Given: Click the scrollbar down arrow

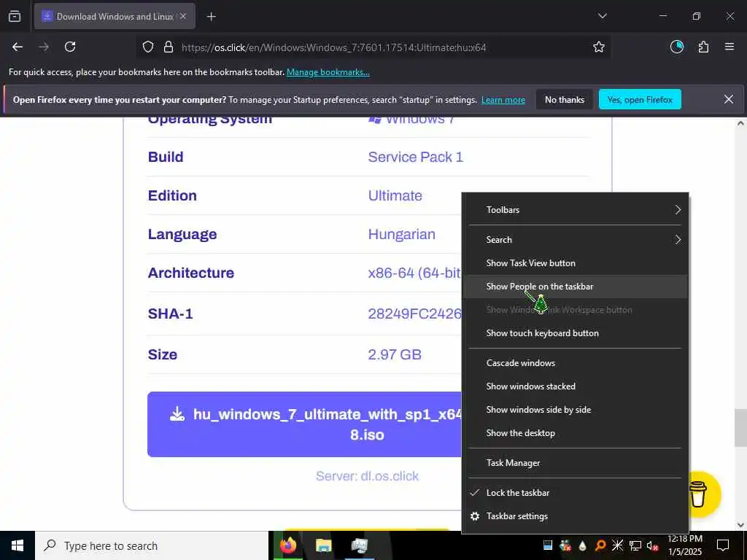Looking at the screenshot, I should 740,525.
